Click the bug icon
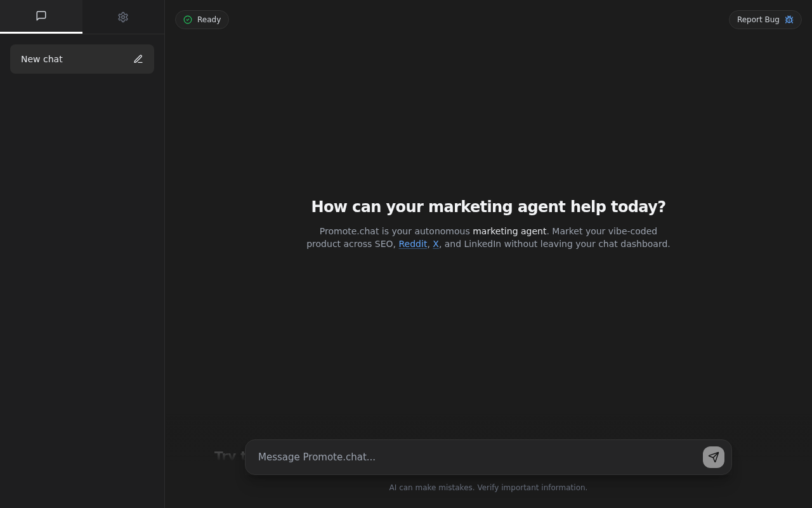812x508 pixels. [x=789, y=20]
